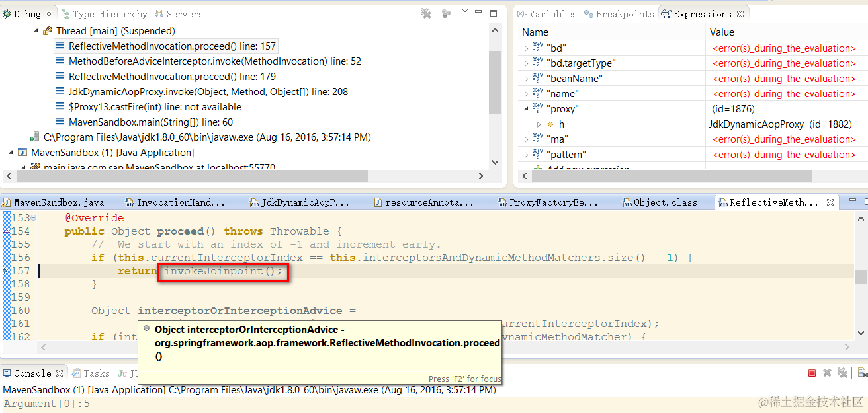
Task: Open the Breakpoints tab
Action: click(620, 14)
